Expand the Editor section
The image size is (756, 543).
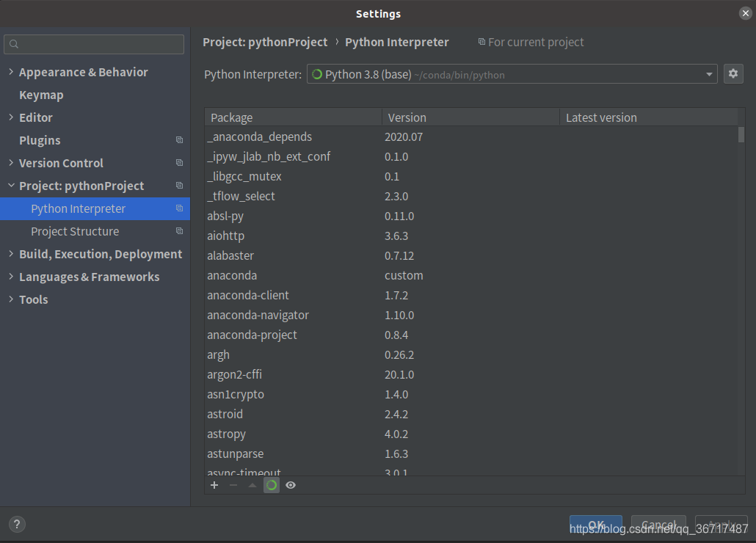click(11, 117)
